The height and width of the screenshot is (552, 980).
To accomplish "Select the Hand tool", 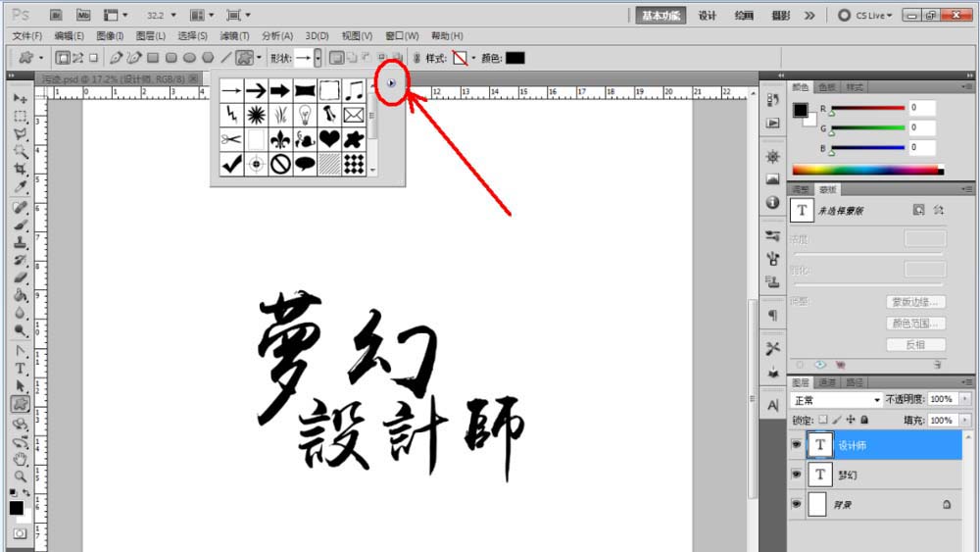I will [20, 460].
